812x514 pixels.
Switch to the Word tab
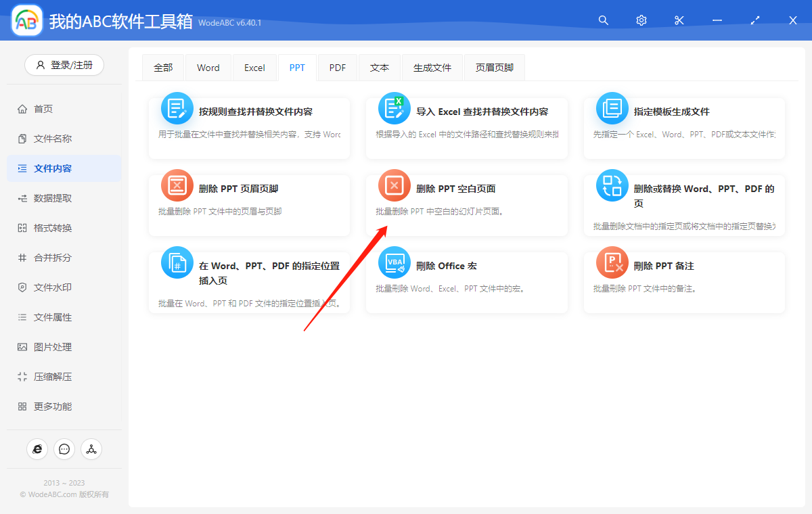(x=208, y=67)
